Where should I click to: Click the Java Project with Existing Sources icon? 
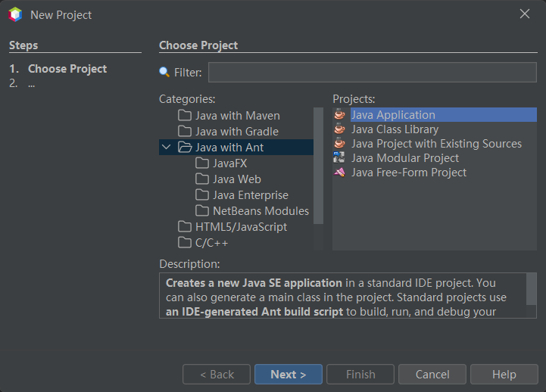(x=340, y=144)
